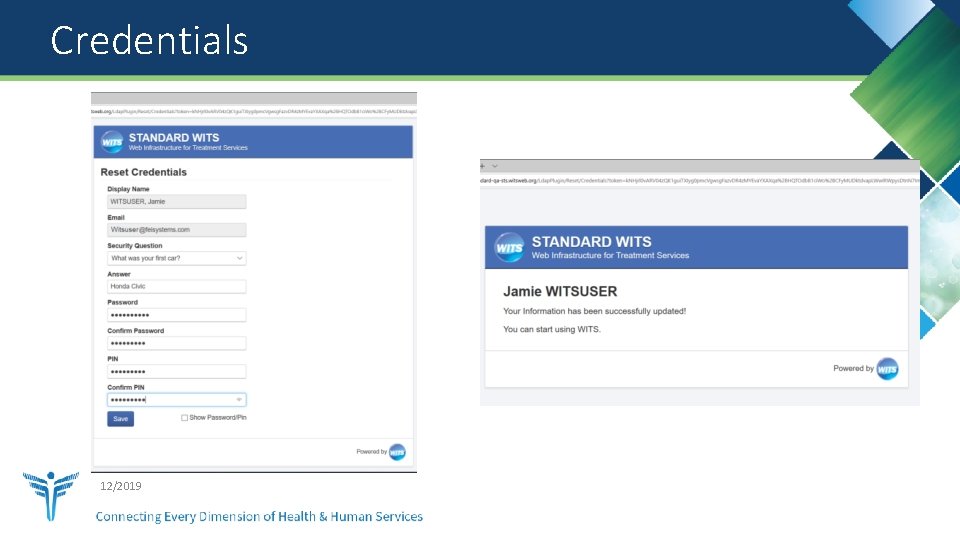Click the Reset Credentials heading

(143, 172)
